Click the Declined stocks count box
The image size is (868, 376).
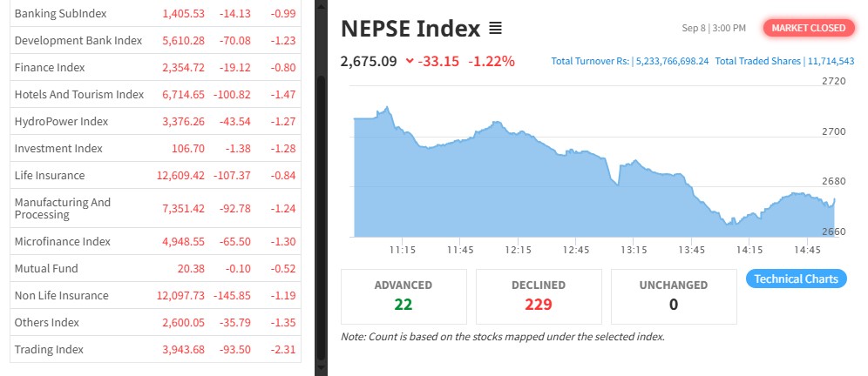[538, 296]
